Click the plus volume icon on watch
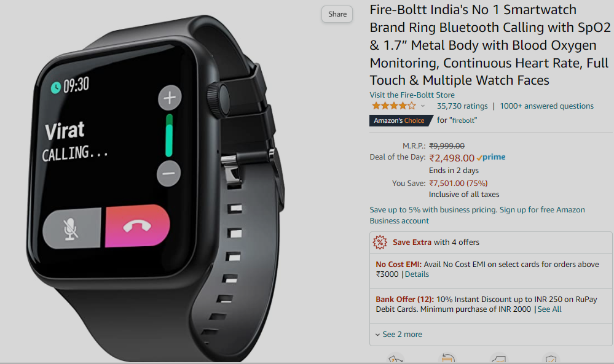 point(170,98)
